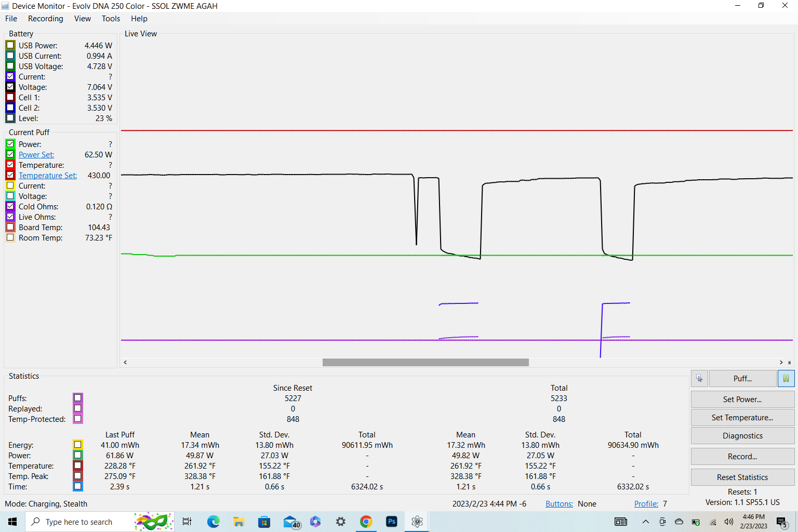Click the cursor pointer icon beside Puff
This screenshot has width=798, height=532.
click(x=699, y=379)
